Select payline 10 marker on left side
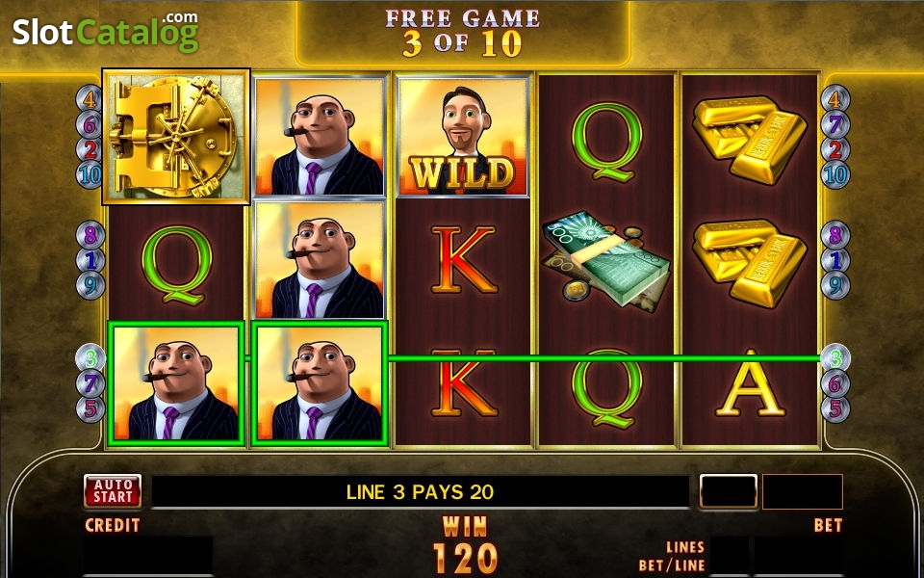The image size is (924, 578). click(90, 175)
